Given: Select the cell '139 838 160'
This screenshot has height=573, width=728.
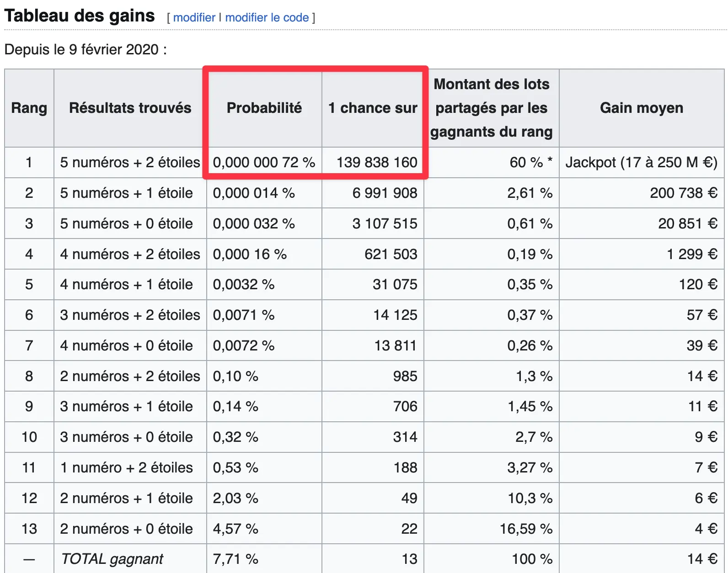Looking at the screenshot, I should point(373,163).
